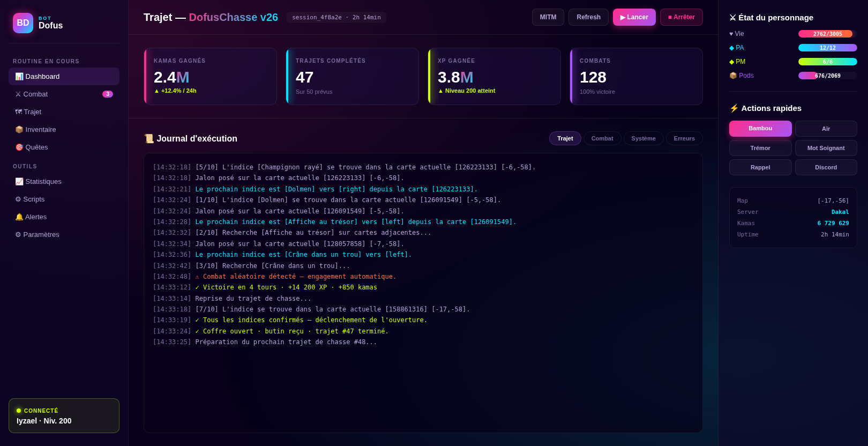Click the gear icon next to Scripts
Image resolution: width=868 pixels, height=446 pixels.
18,199
